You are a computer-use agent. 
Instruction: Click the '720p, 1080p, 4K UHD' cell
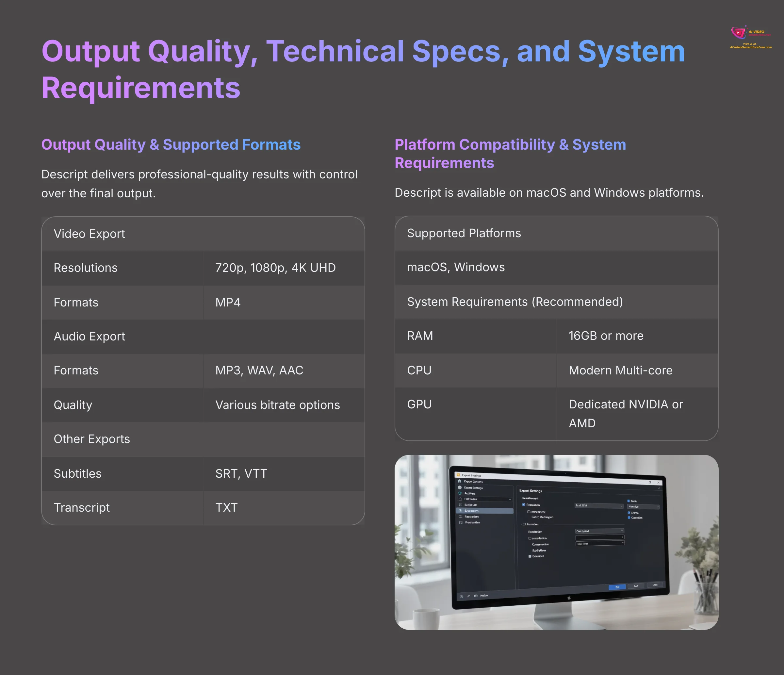pos(284,268)
